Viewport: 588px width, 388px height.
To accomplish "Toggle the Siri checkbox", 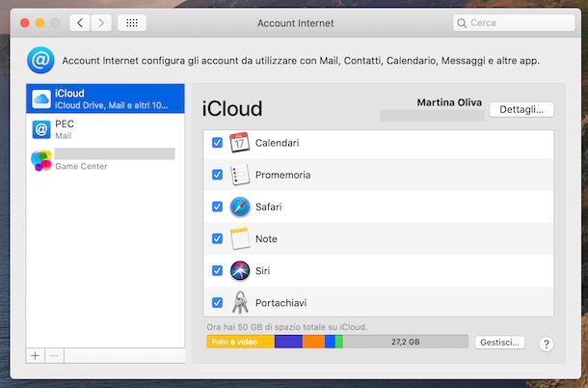I will (x=217, y=270).
